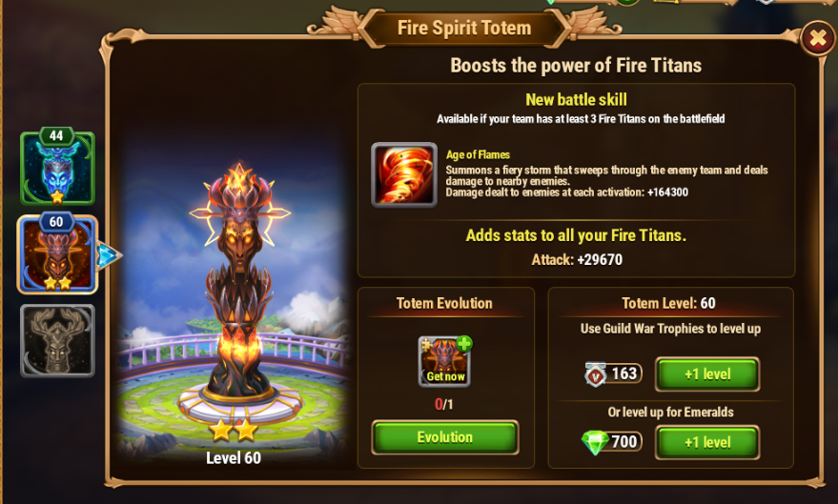Click the Age of Flames skill icon
The image size is (838, 504).
(404, 174)
